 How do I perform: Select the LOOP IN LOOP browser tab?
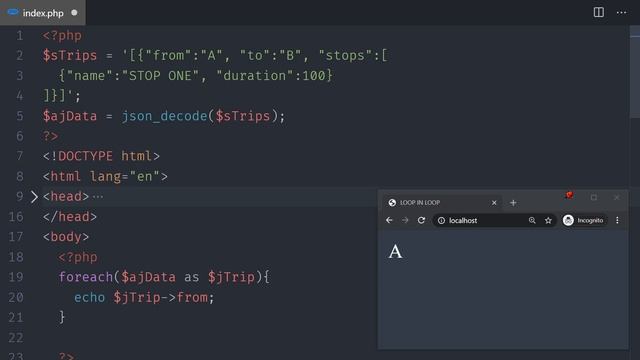coord(442,202)
